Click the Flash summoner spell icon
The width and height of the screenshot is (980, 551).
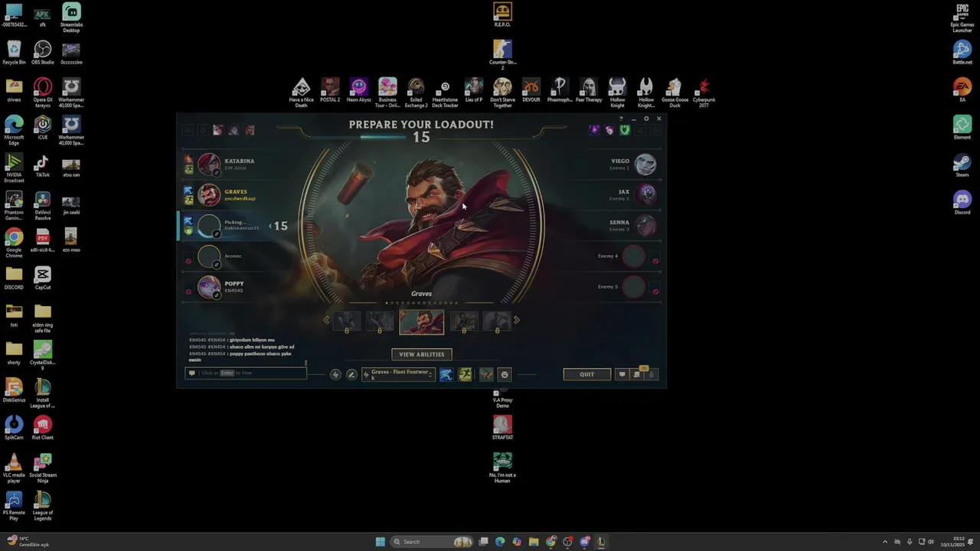[x=465, y=374]
